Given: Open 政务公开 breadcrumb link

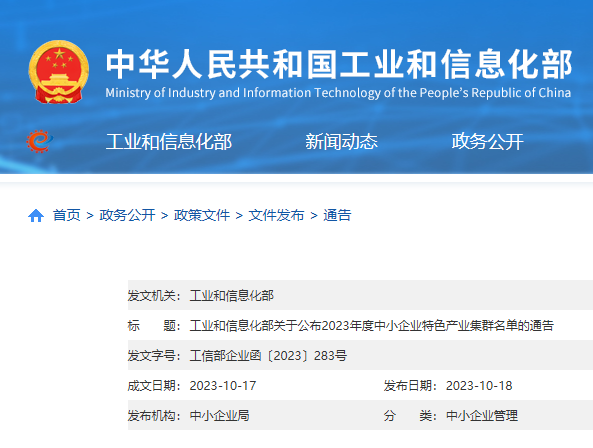Looking at the screenshot, I should [x=127, y=215].
